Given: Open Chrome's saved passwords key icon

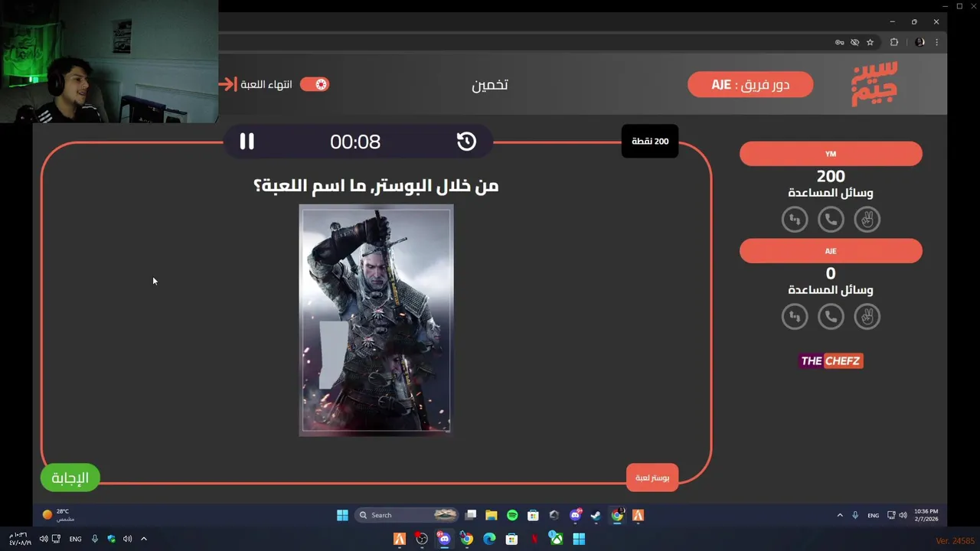Looking at the screenshot, I should point(839,42).
